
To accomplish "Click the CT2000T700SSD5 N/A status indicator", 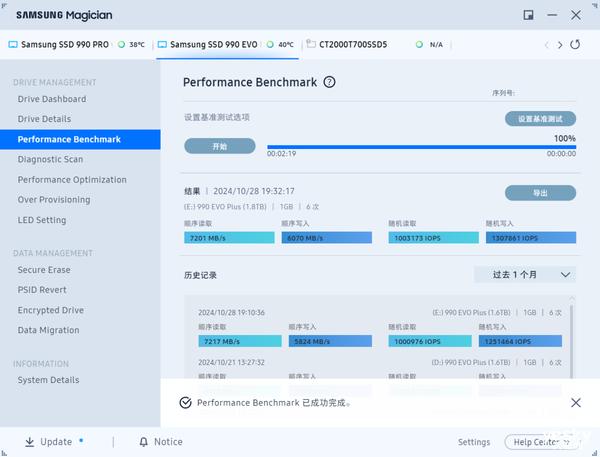I will click(419, 44).
